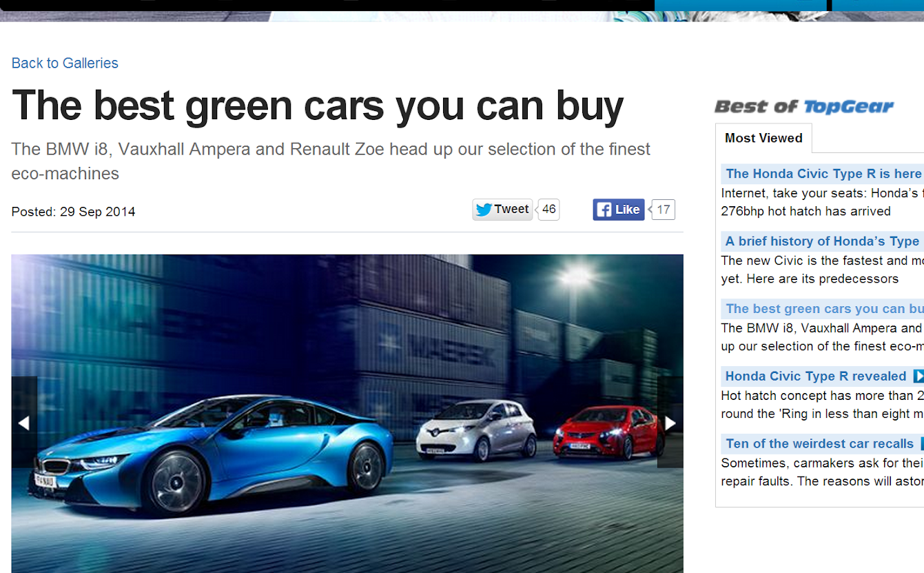Open the Facebook like count showing 17
Screen dimensions: 924x573
tap(663, 210)
